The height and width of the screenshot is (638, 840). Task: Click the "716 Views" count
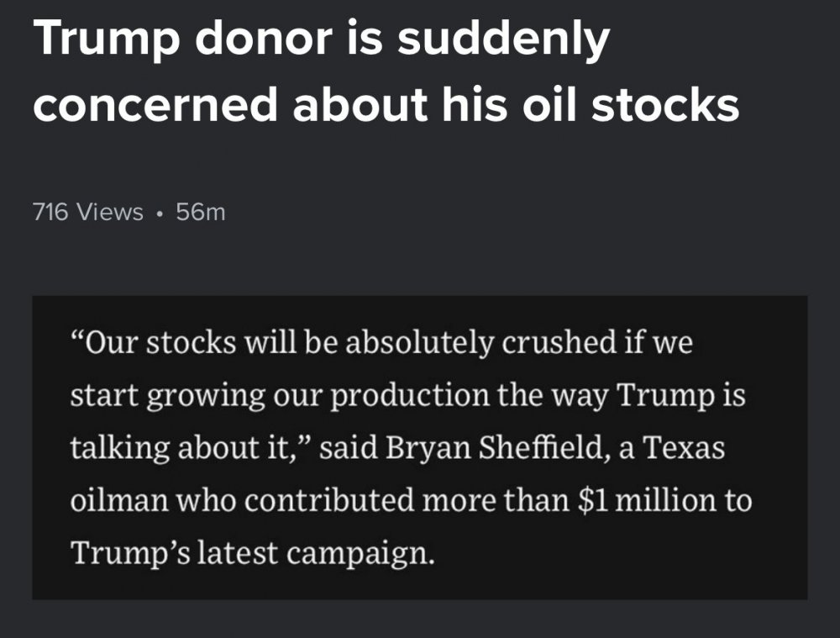[88, 213]
